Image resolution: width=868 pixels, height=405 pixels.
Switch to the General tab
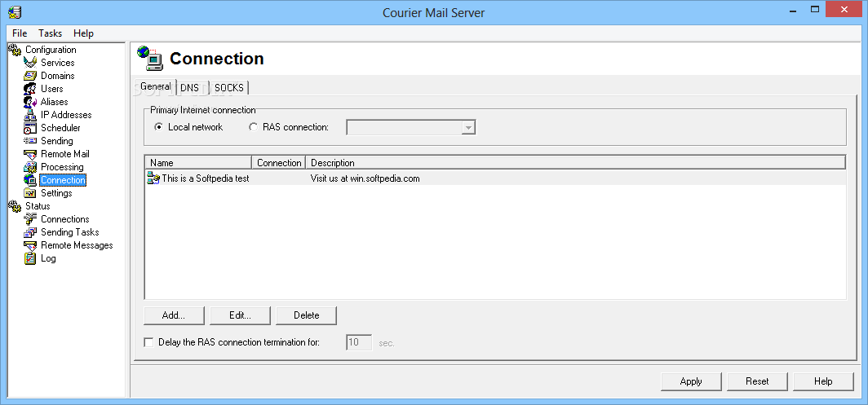[x=155, y=86]
